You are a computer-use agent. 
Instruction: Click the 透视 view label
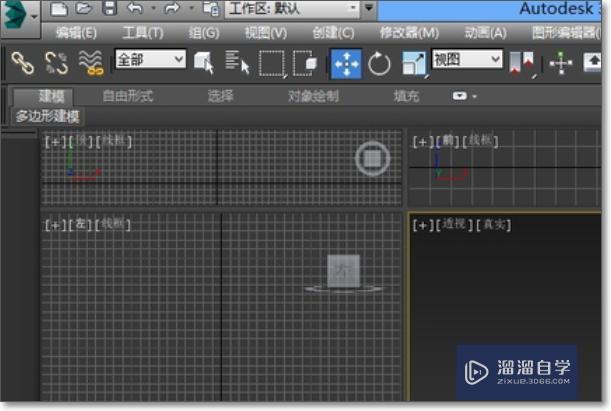[454, 224]
